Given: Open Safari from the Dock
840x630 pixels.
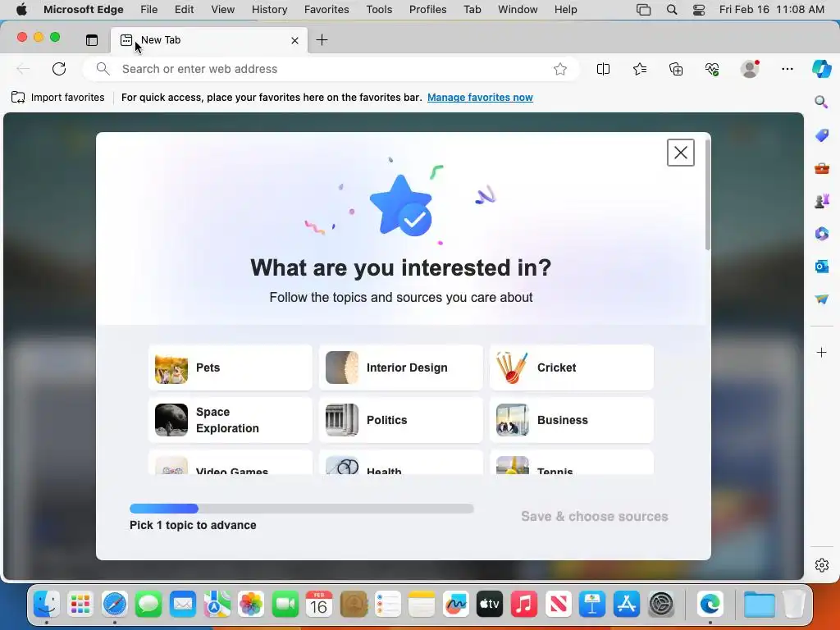Looking at the screenshot, I should click(x=114, y=605).
